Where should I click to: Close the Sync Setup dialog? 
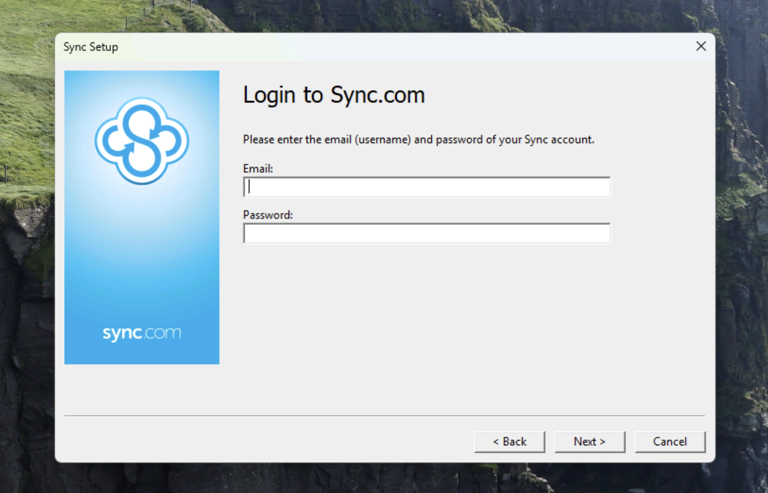(x=701, y=46)
